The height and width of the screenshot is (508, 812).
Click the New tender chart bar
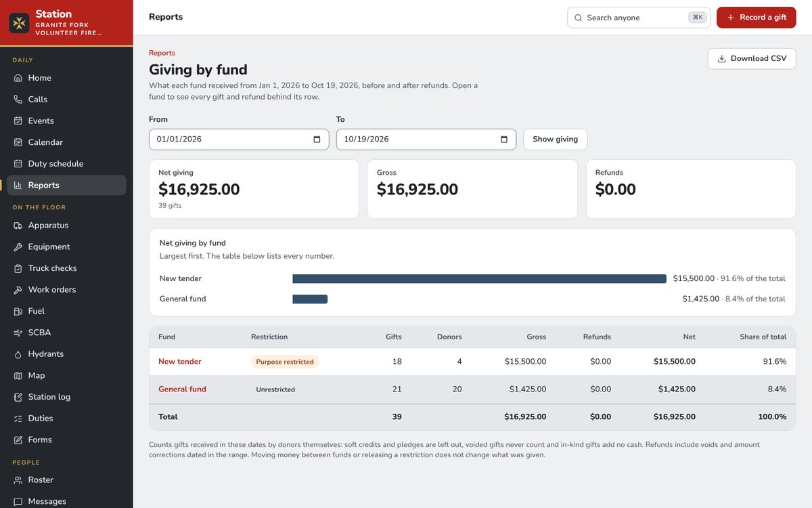coord(479,278)
